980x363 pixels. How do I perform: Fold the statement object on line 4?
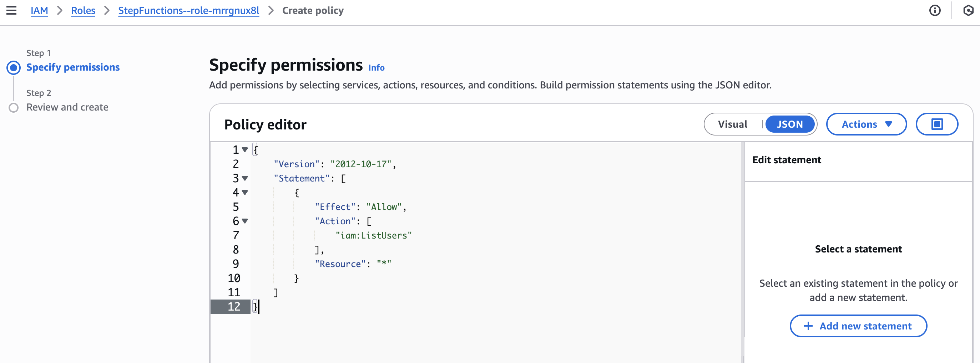(x=245, y=193)
